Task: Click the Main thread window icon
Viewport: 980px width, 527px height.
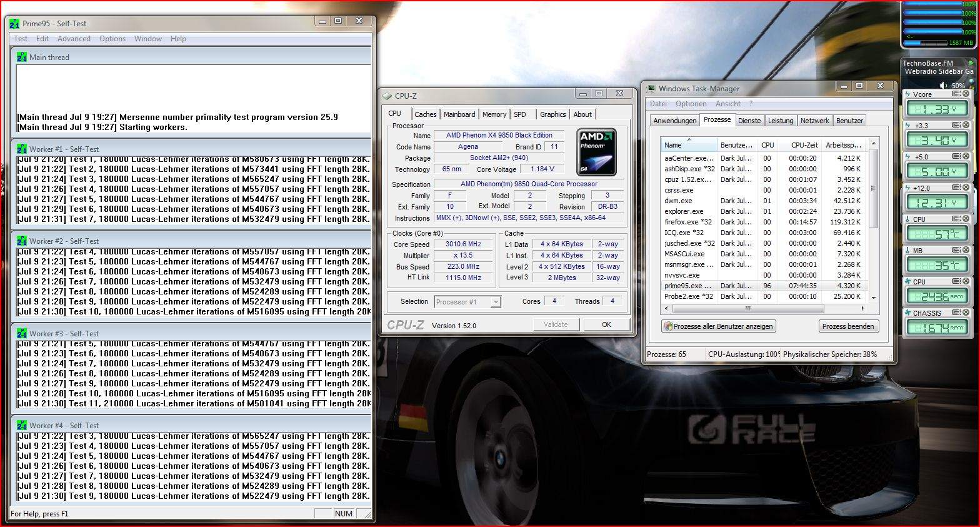Action: coord(22,57)
